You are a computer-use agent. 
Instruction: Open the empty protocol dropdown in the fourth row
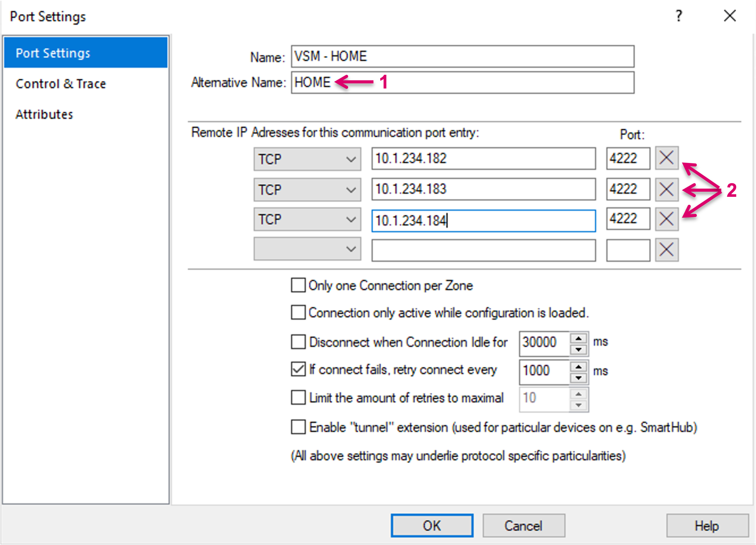point(307,249)
